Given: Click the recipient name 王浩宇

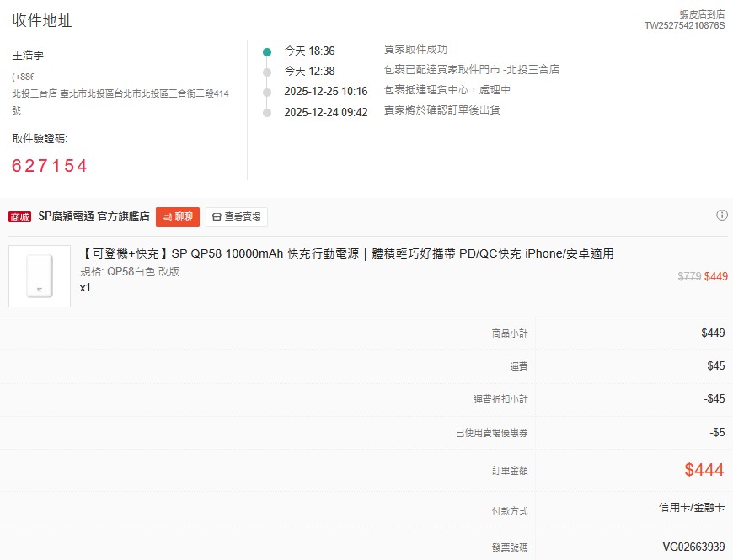Looking at the screenshot, I should tap(28, 56).
